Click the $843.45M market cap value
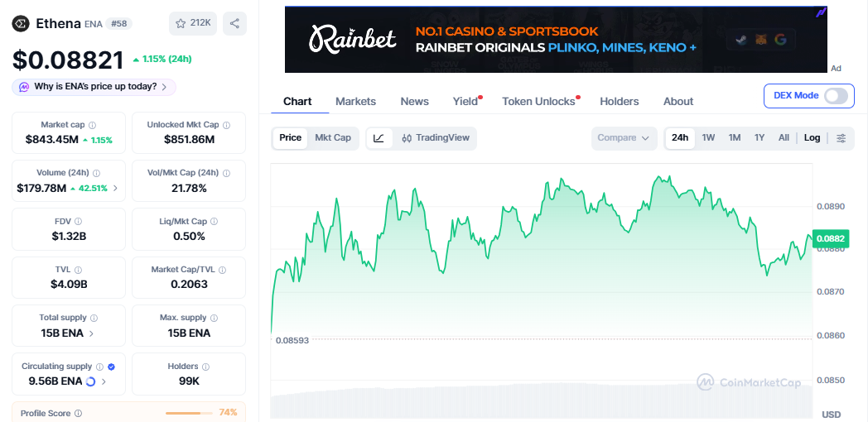 point(52,140)
